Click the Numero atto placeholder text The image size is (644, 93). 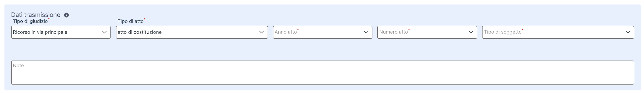394,32
